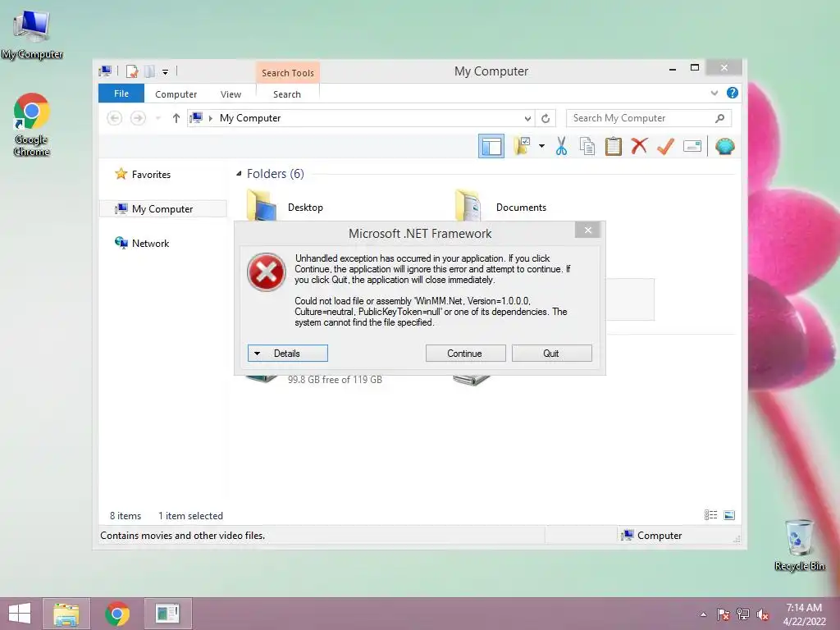Click the Forward navigation arrow
840x630 pixels.
coord(138,118)
